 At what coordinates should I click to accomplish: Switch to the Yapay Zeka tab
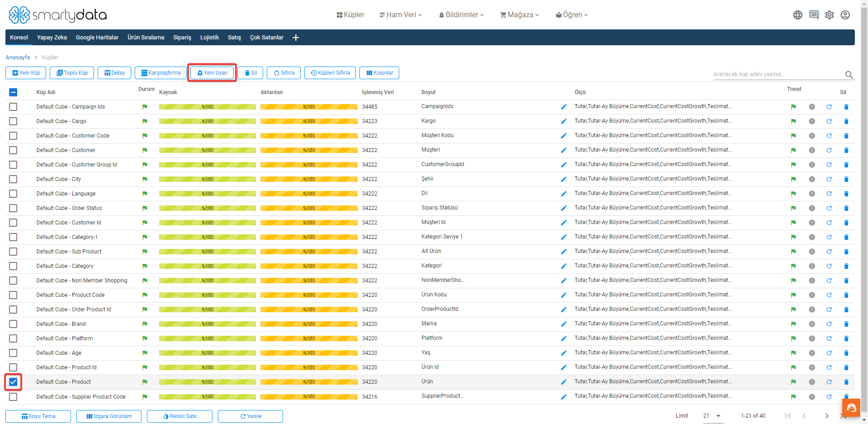click(52, 38)
